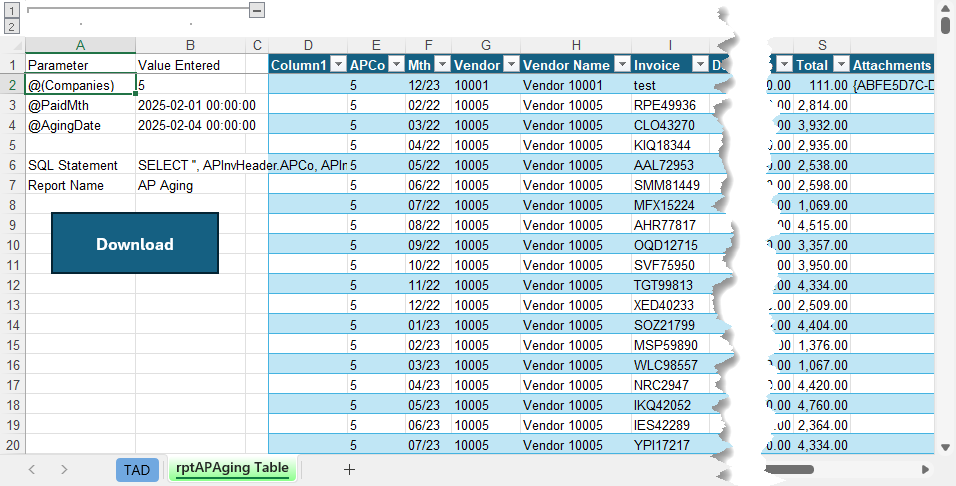Click invoice OQD12715
The height and width of the screenshot is (486, 956).
click(671, 245)
